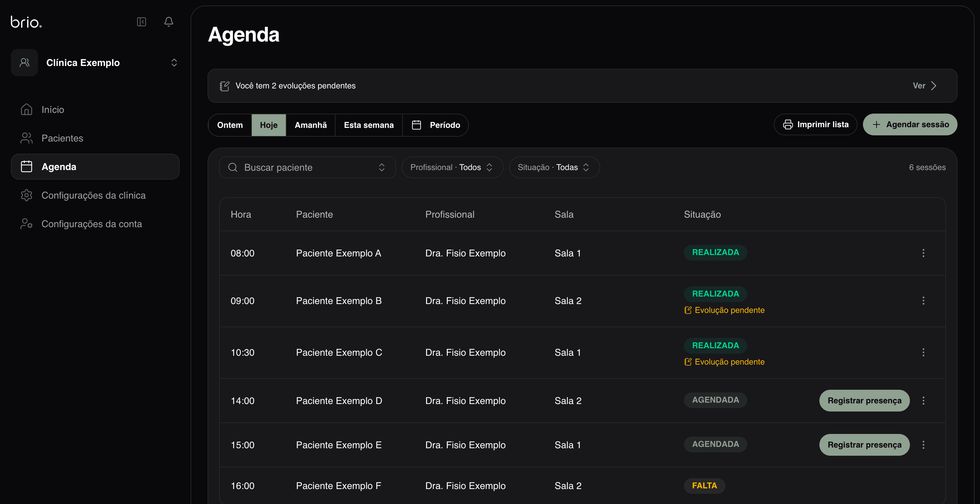Click the pending evolutions note icon in banner

[225, 86]
